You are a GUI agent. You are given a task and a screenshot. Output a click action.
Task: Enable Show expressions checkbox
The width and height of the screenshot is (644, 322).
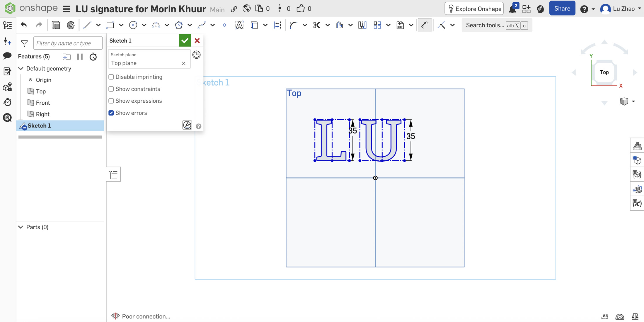click(x=111, y=101)
